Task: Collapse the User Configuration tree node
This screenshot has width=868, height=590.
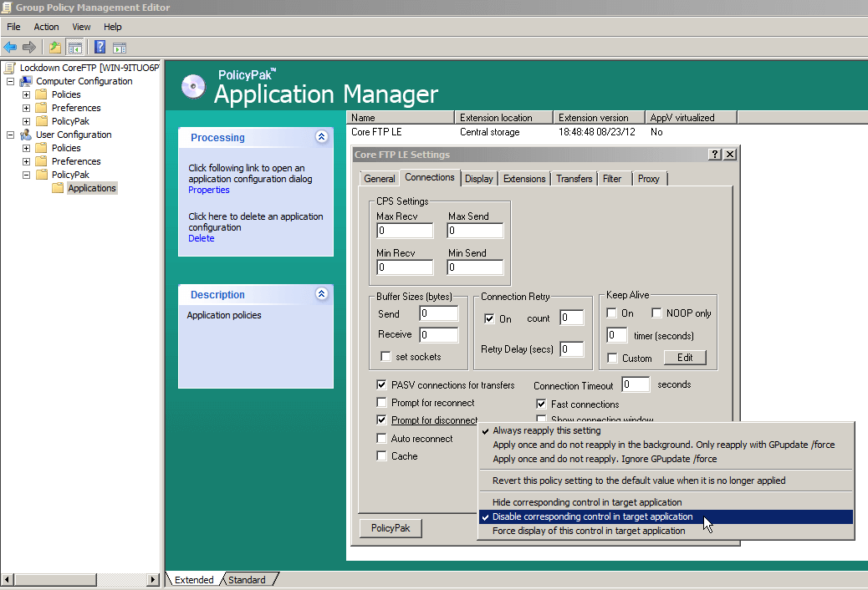Action: (10, 135)
